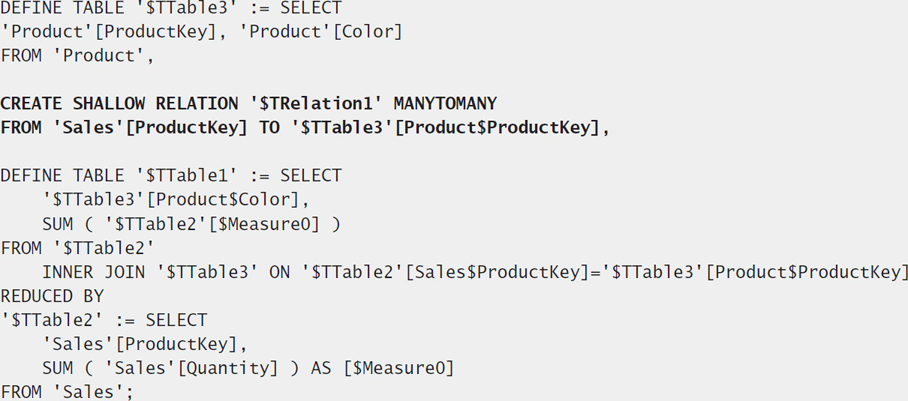Screen dimensions: 908x401
Task: Click the '$TTable2' := SELECT line
Action: tap(104, 320)
